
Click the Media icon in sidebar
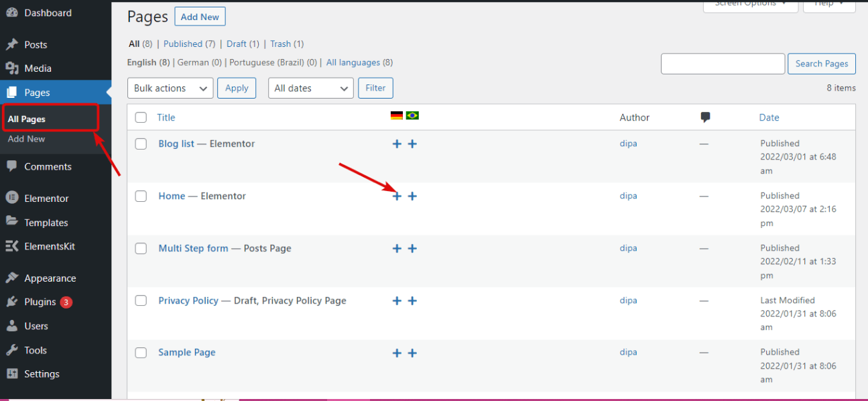coord(11,68)
